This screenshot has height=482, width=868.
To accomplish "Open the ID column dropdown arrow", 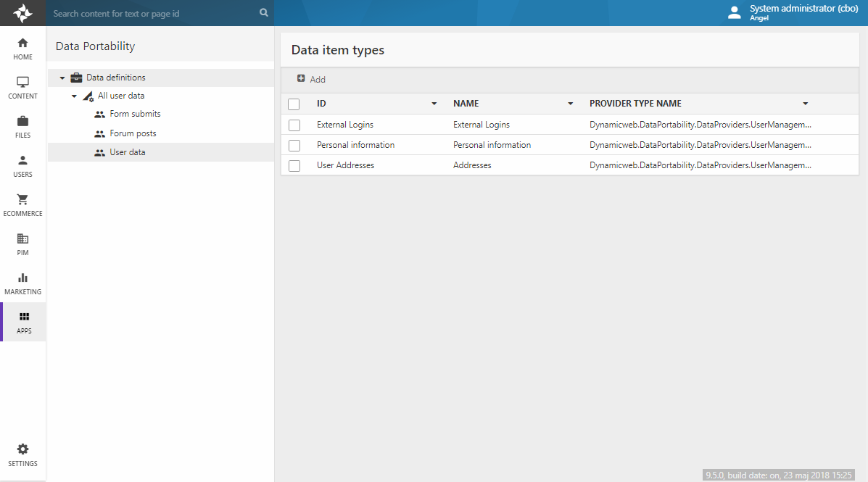I will coord(434,104).
